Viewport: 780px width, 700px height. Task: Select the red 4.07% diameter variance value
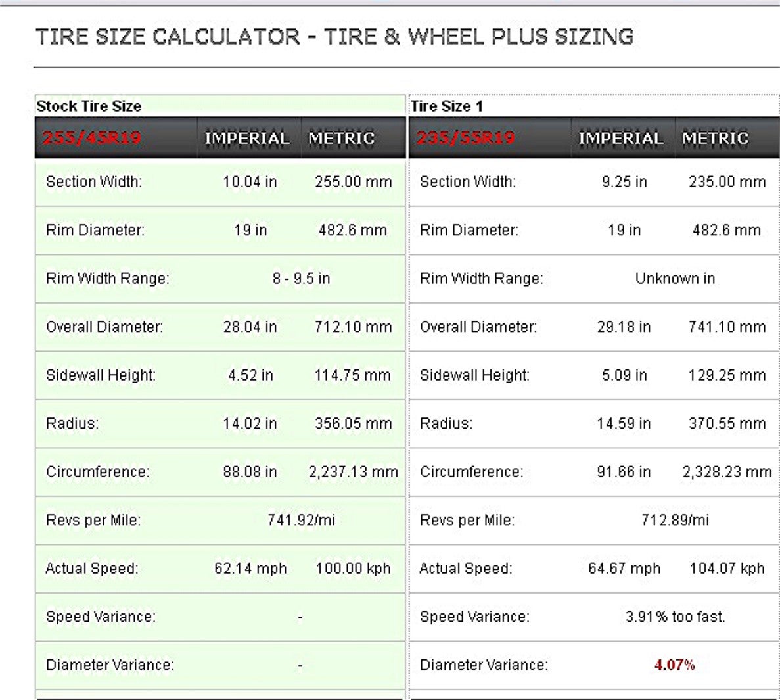click(x=674, y=665)
